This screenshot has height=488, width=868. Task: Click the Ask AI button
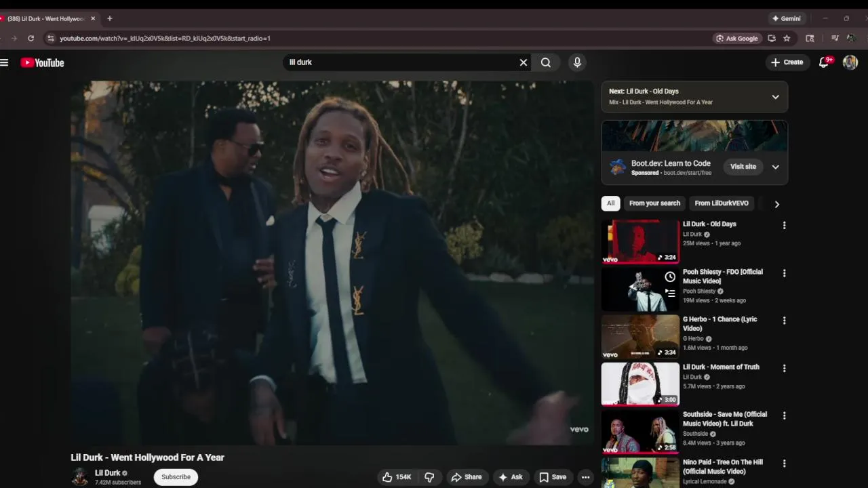[x=511, y=477]
